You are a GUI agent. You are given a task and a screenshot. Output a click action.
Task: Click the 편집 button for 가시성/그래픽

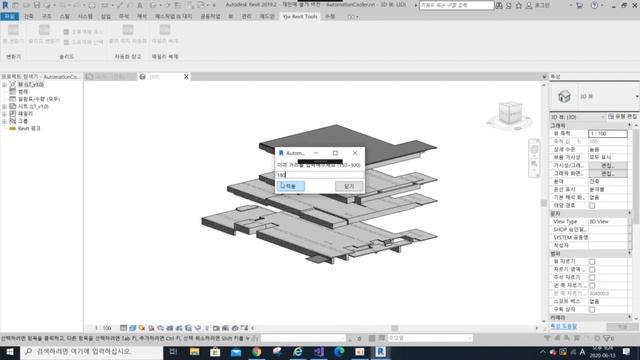pyautogui.click(x=607, y=166)
